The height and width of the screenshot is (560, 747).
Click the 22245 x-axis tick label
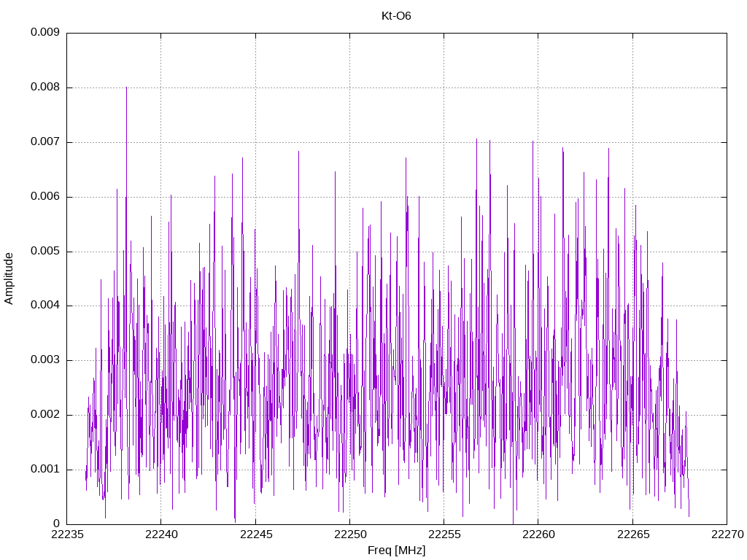click(255, 534)
